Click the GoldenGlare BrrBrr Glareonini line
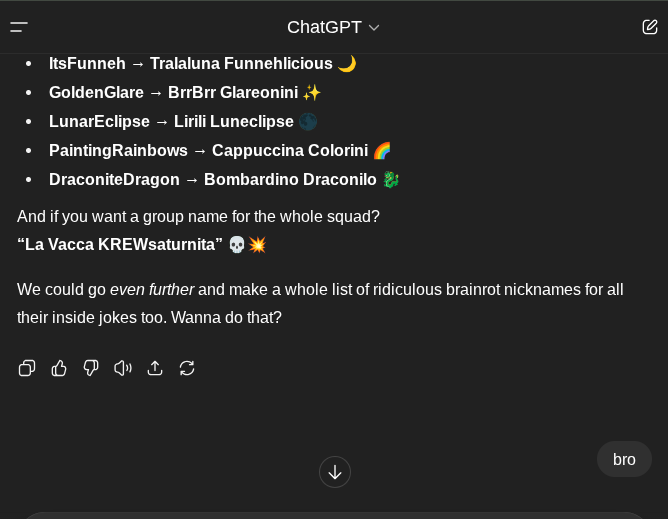Viewport: 668px width, 519px height. (185, 92)
